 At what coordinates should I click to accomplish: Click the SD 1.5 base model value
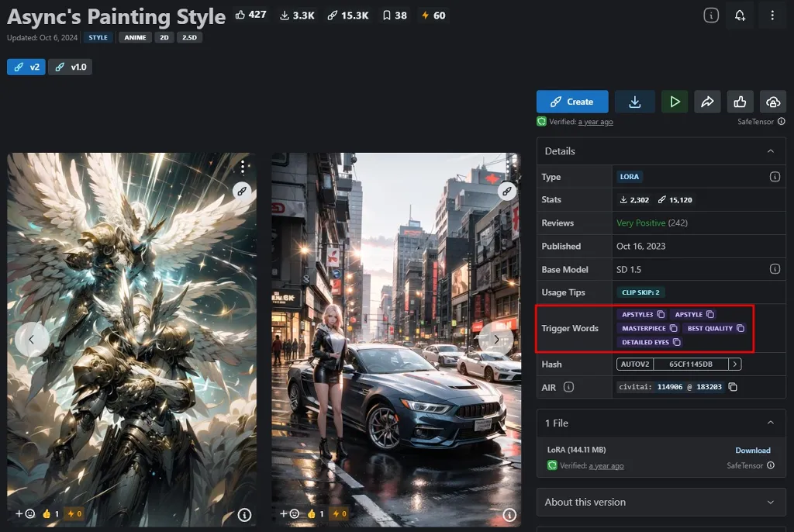pos(628,270)
